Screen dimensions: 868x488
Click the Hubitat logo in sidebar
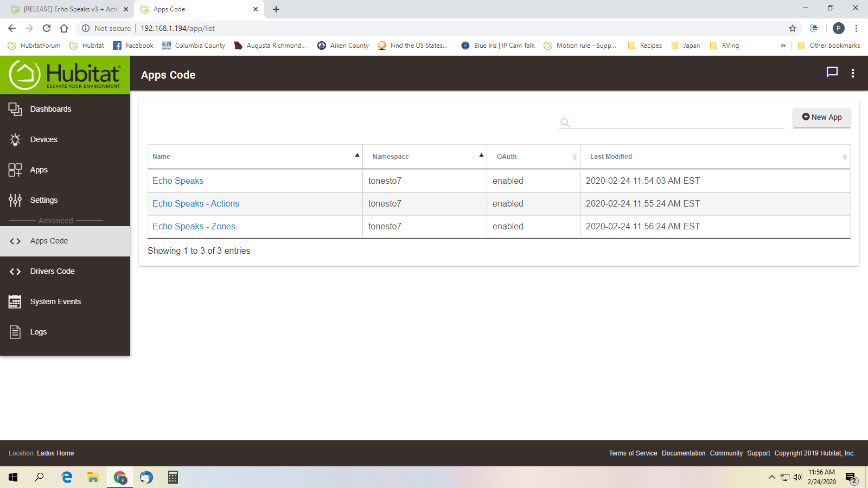(x=65, y=75)
